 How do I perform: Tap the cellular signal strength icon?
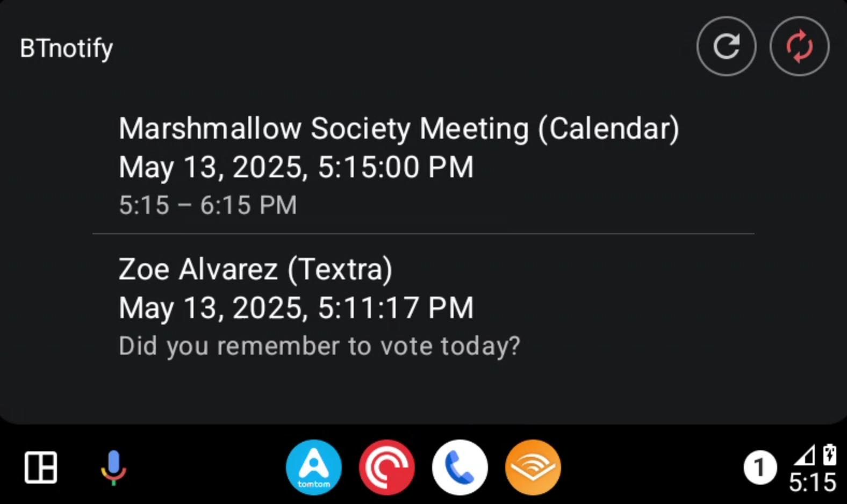(x=805, y=456)
